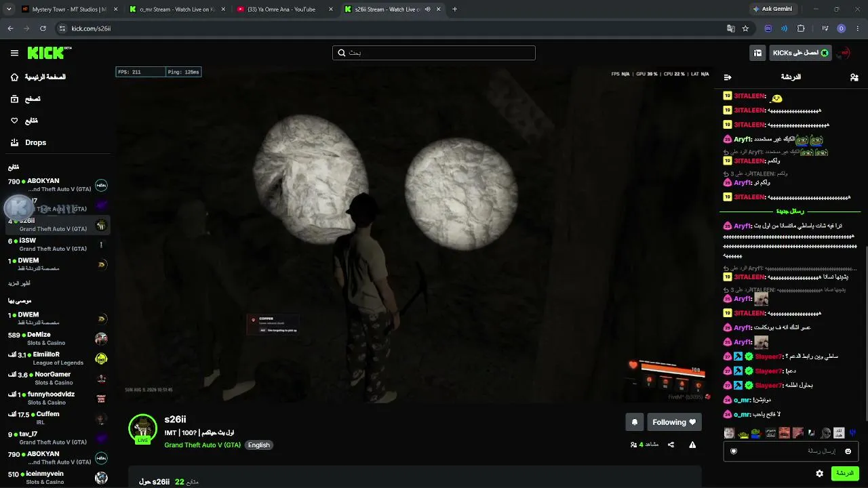The height and width of the screenshot is (488, 868).
Task: Switch to Mystery Town - MT Studios tab
Action: [69, 9]
